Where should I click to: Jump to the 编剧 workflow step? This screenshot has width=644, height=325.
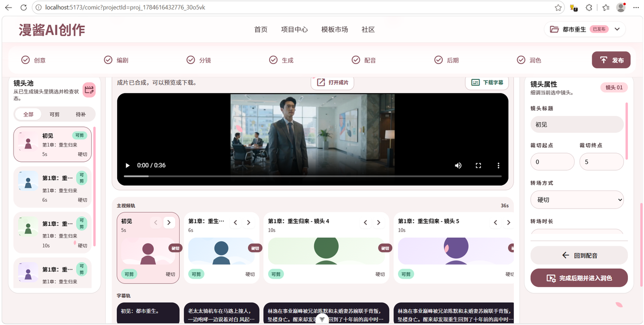pos(116,60)
